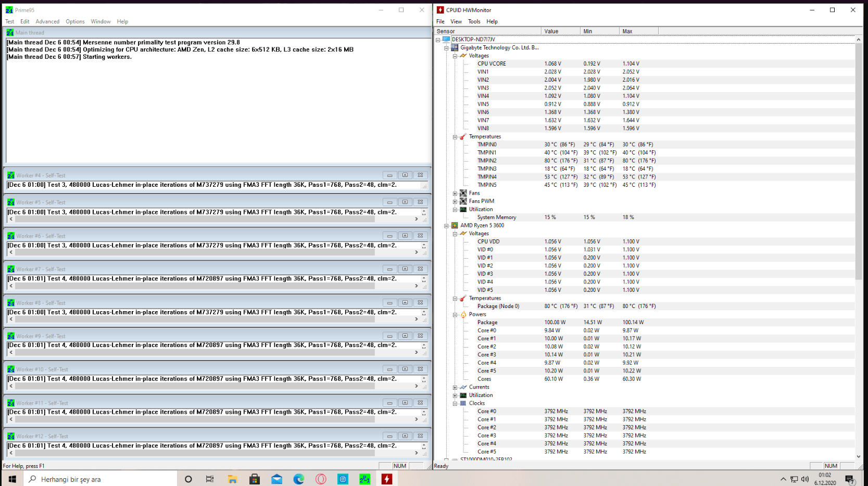Collapse the Powers node
The image size is (868, 486).
[455, 315]
